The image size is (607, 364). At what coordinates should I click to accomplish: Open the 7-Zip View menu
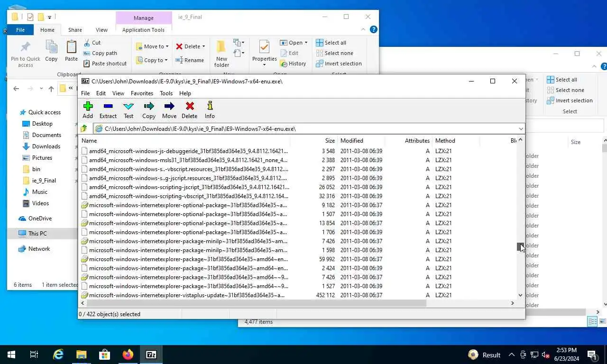[118, 93]
